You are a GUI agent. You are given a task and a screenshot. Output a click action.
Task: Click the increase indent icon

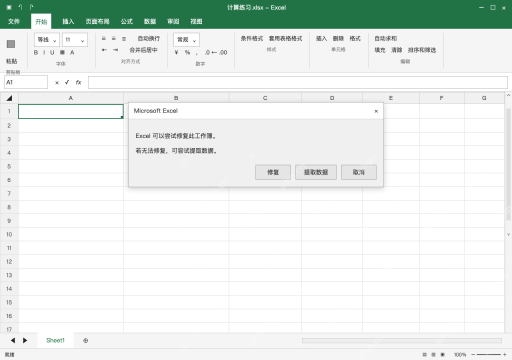115,50
